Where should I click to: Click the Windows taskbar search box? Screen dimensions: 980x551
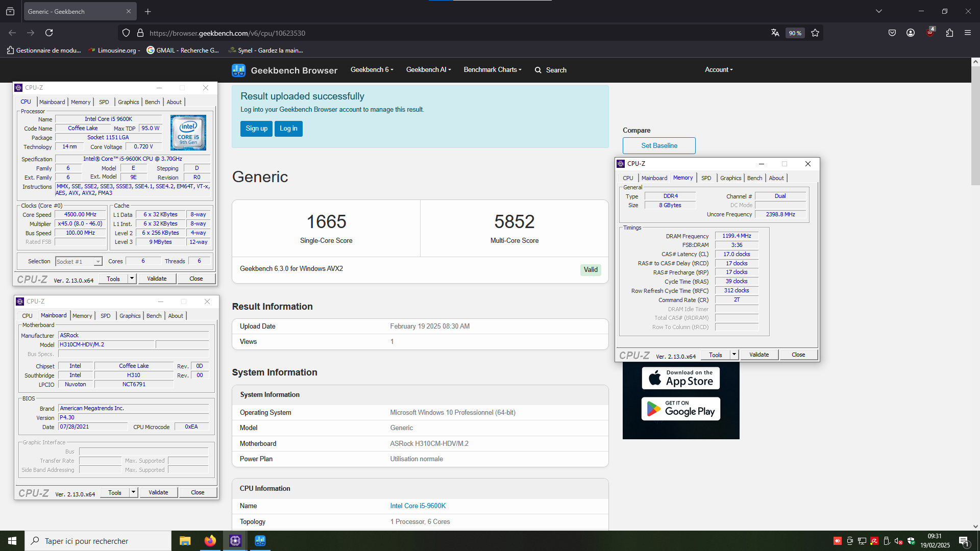98,541
